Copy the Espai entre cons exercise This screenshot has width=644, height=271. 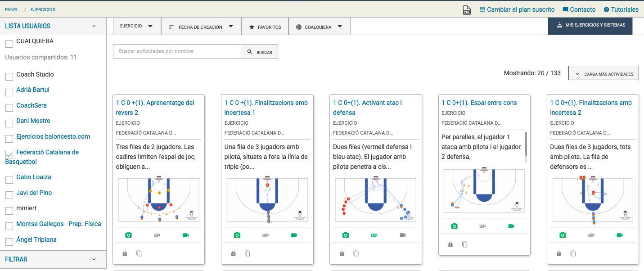464,244
